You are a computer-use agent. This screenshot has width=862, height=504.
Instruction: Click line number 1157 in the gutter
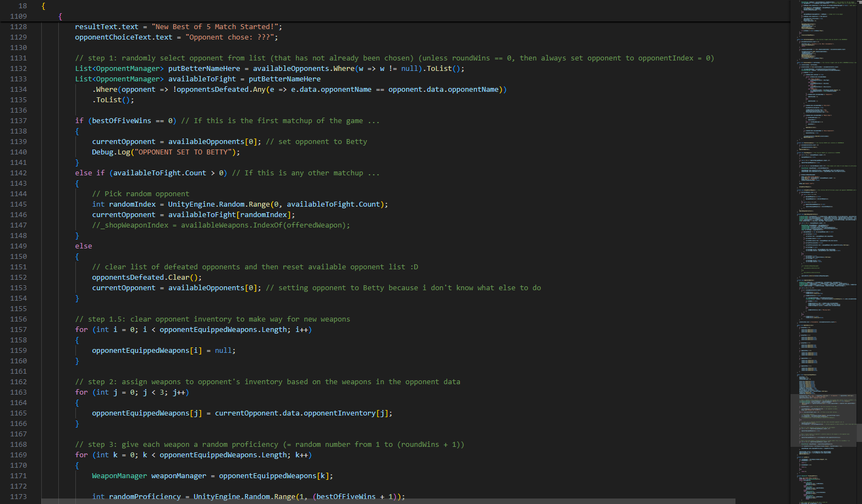point(18,330)
